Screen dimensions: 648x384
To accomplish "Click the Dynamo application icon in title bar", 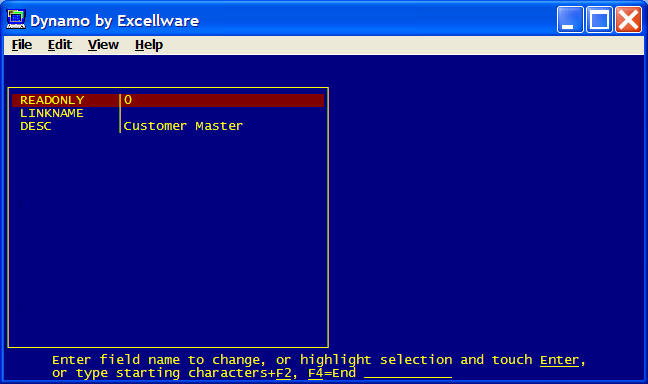I will [16, 19].
